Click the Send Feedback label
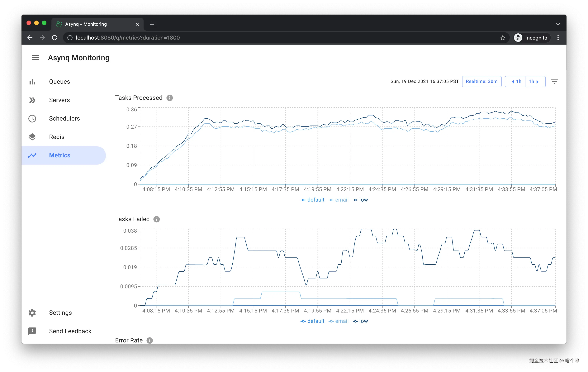This screenshot has width=588, height=372. [70, 331]
